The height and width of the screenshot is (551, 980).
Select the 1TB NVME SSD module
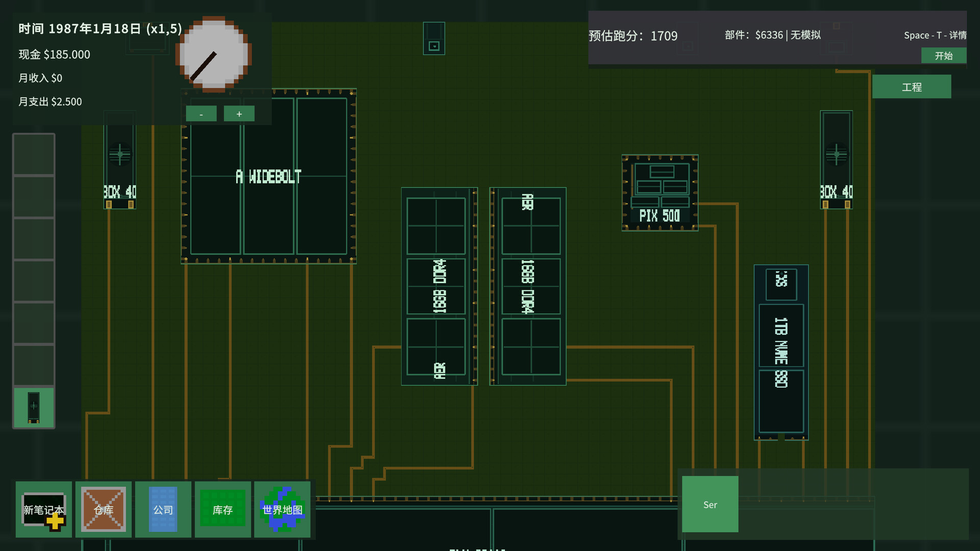coord(781,352)
